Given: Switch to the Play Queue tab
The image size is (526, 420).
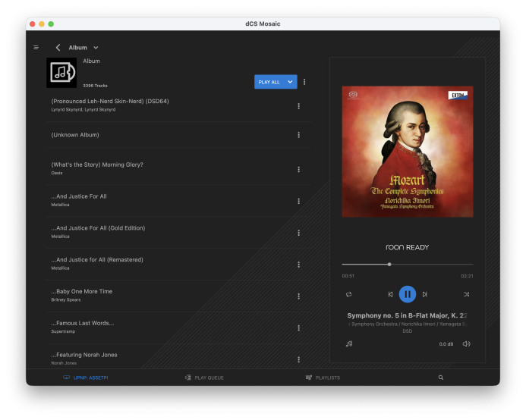Looking at the screenshot, I should tap(204, 378).
